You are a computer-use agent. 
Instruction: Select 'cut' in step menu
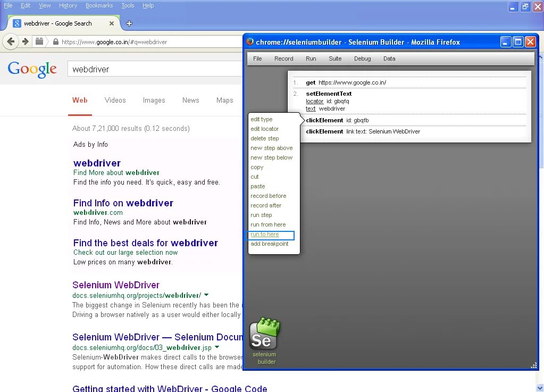255,177
